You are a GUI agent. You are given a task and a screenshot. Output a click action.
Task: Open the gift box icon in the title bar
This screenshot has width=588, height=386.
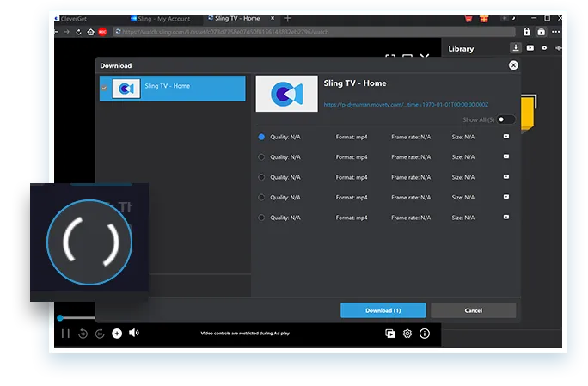[484, 18]
